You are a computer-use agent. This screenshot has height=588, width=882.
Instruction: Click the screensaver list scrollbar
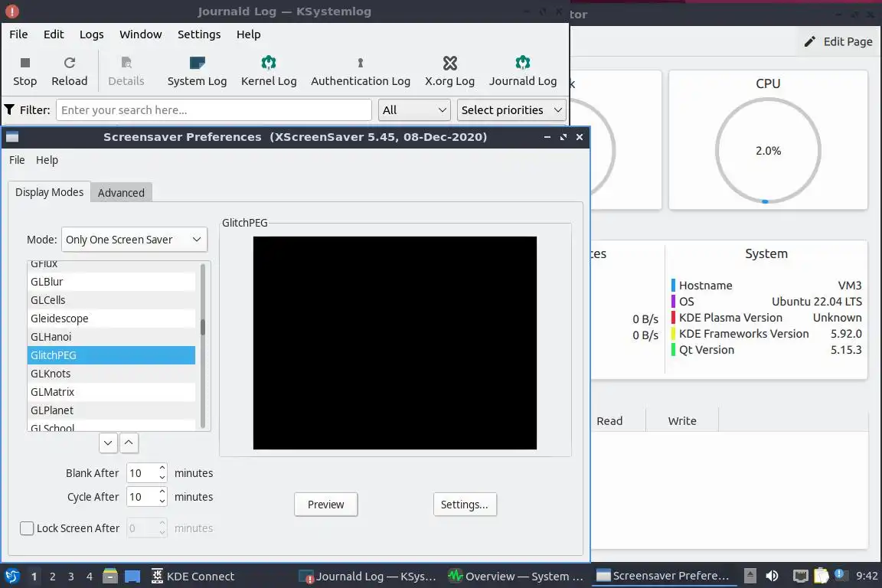[x=203, y=345]
